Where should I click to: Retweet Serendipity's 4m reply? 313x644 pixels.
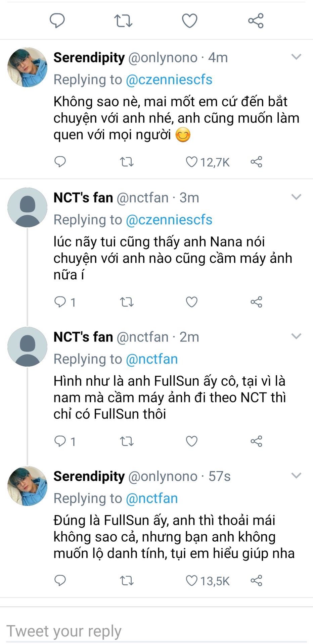pyautogui.click(x=127, y=162)
